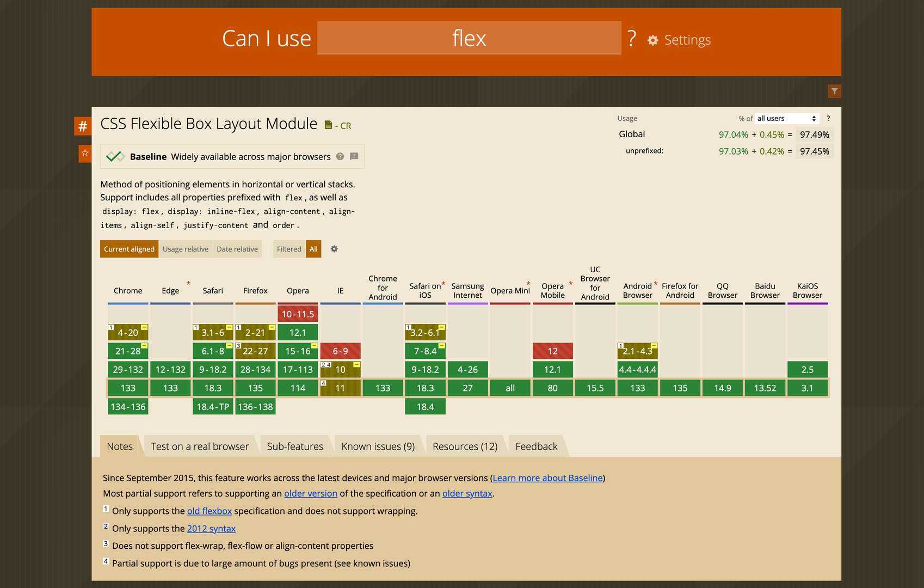Open Known issues (9) tab
The height and width of the screenshot is (588, 924).
tap(378, 446)
